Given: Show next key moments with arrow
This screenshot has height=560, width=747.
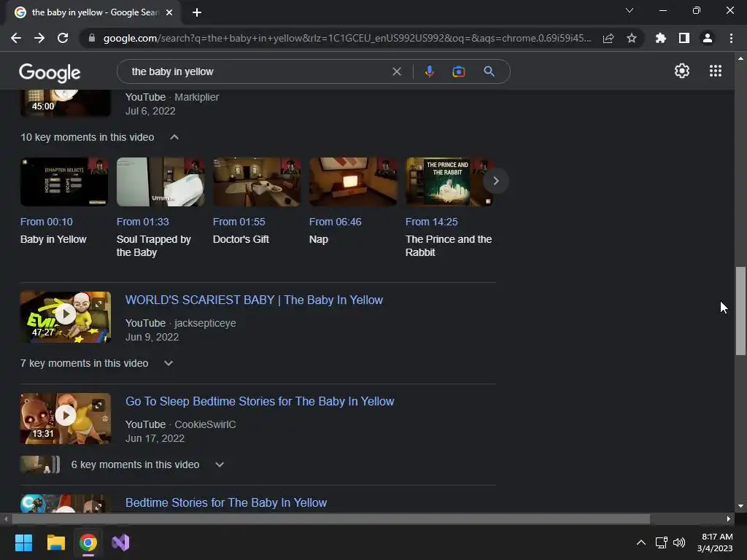Looking at the screenshot, I should pyautogui.click(x=495, y=181).
